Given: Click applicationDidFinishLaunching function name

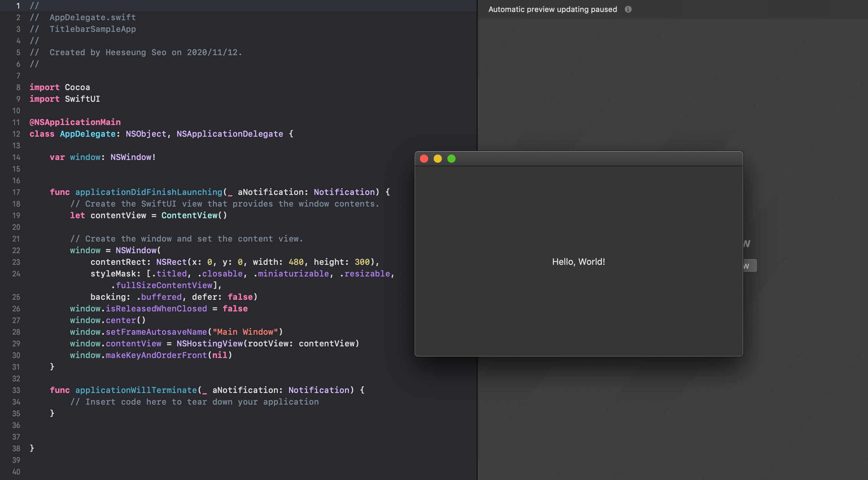Looking at the screenshot, I should point(149,192).
